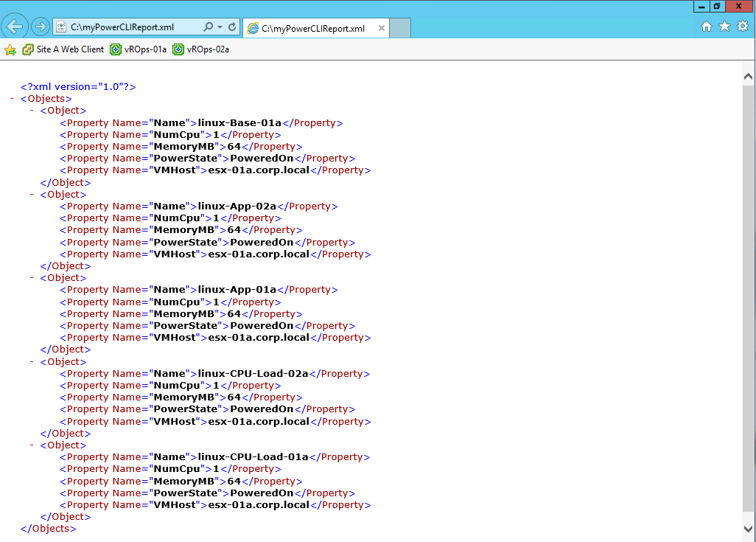Click the search magnifier in address bar
Screen dimensions: 756x542
tap(209, 27)
